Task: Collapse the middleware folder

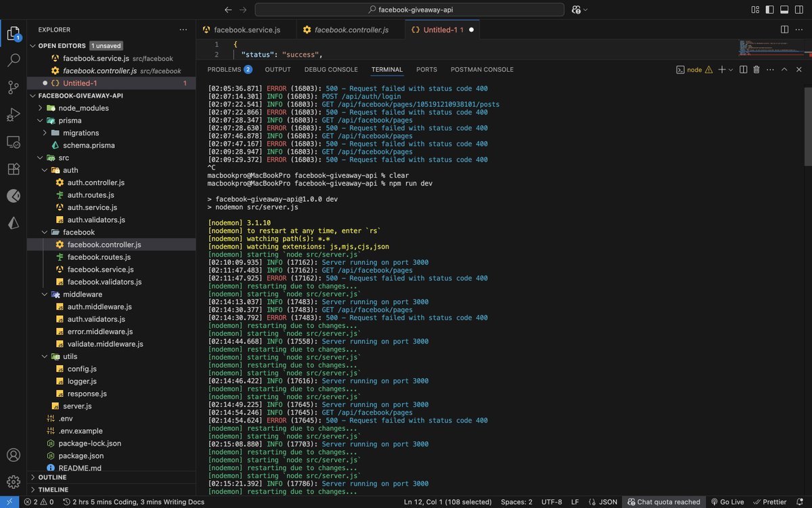Action: (45, 294)
